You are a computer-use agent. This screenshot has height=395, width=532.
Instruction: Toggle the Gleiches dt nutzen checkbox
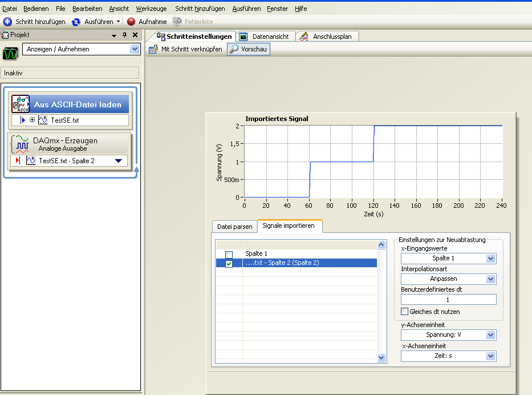point(405,312)
